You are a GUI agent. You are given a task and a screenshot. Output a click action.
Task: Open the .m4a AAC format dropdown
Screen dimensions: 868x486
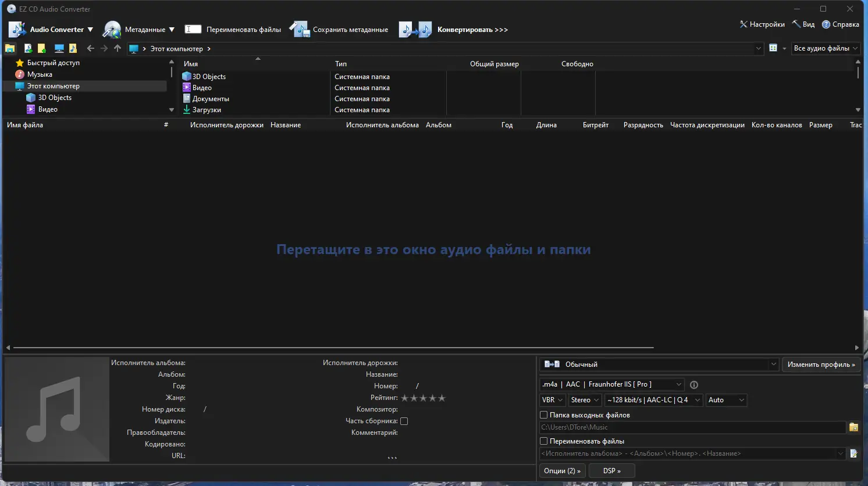611,384
